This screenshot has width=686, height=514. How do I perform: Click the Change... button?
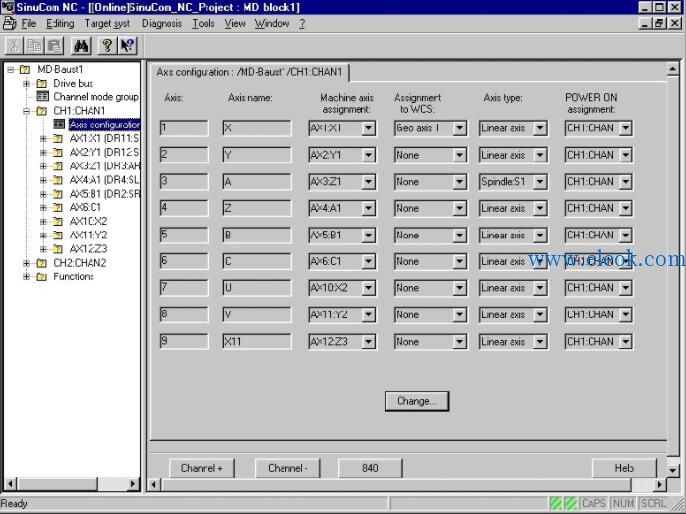(417, 401)
